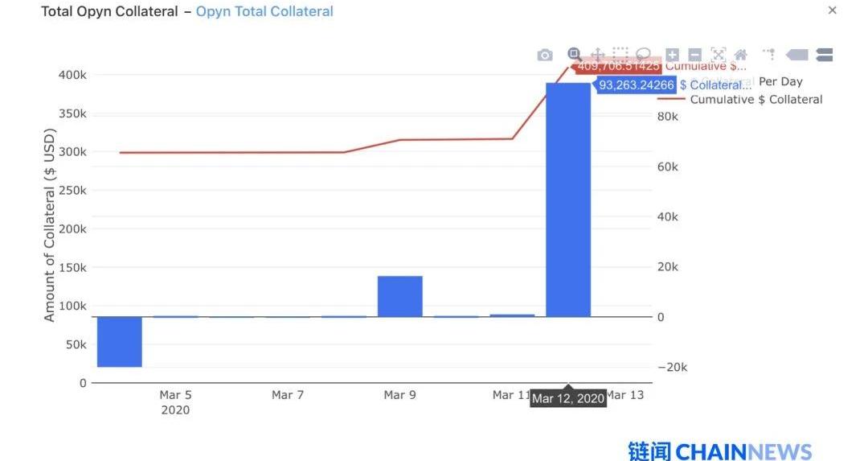Select the Zoom magnifier tool
The width and height of the screenshot is (868, 461).
point(574,54)
